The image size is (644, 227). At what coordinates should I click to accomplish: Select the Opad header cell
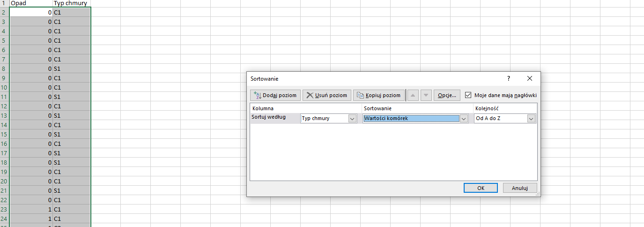(31, 3)
